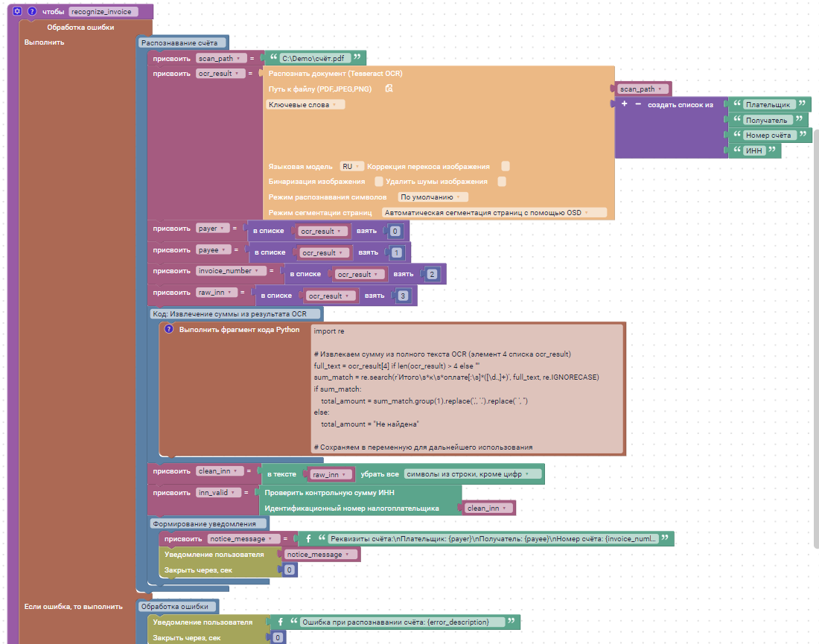The image size is (819, 644).
Task: Edit index number 3 in raw_inn row
Action: pos(403,296)
